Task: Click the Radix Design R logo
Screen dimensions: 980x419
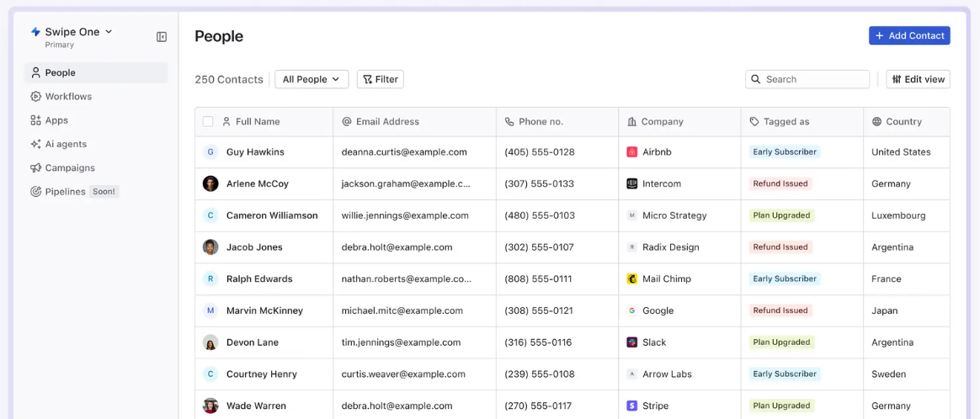Action: 632,247
